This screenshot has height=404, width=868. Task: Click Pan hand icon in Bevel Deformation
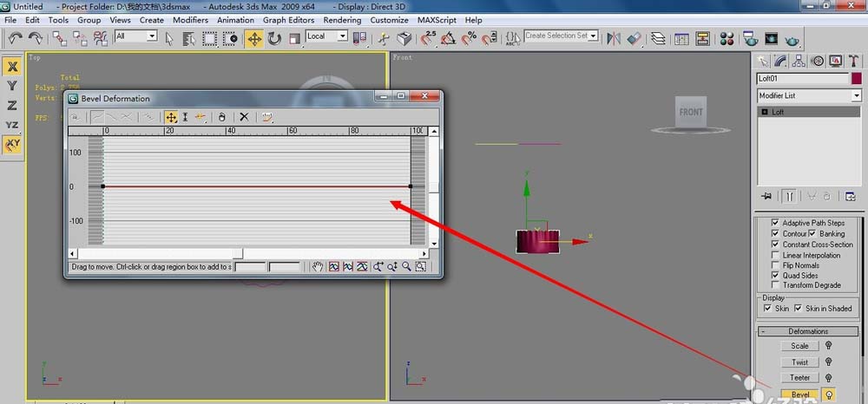(317, 266)
